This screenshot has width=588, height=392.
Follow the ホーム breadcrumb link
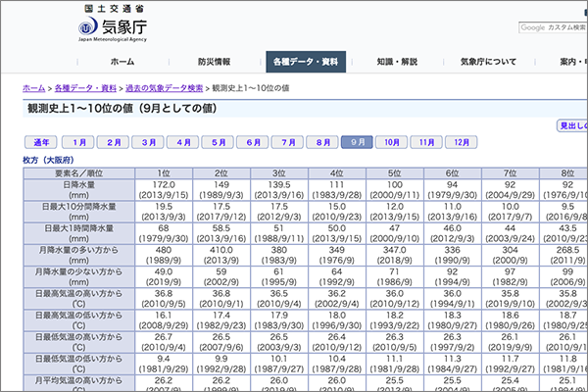(33, 88)
